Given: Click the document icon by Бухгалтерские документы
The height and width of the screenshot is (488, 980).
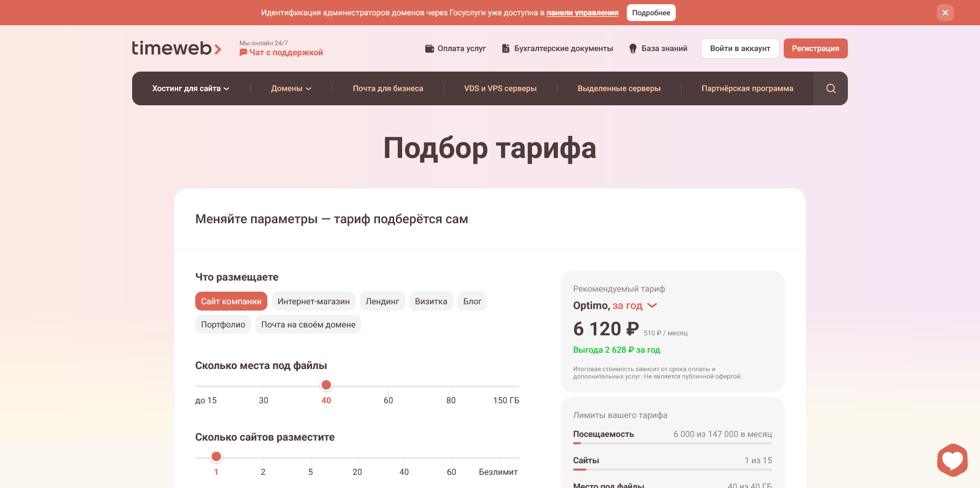Looking at the screenshot, I should pos(506,48).
